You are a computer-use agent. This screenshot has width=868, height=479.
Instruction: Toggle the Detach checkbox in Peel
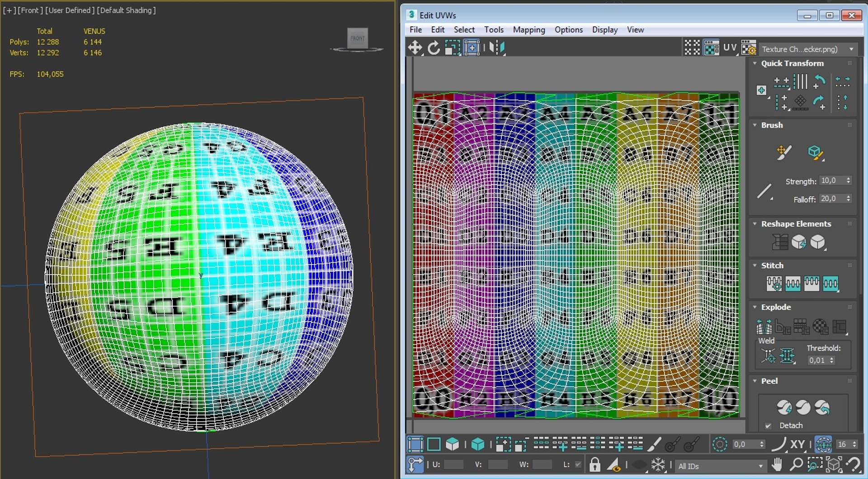click(x=768, y=426)
